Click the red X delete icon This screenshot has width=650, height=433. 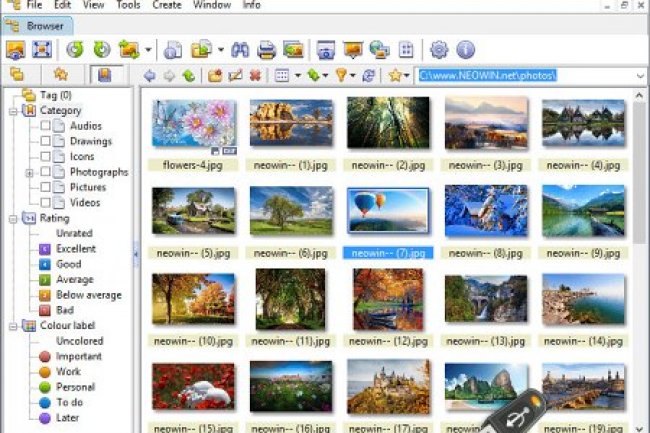[256, 75]
